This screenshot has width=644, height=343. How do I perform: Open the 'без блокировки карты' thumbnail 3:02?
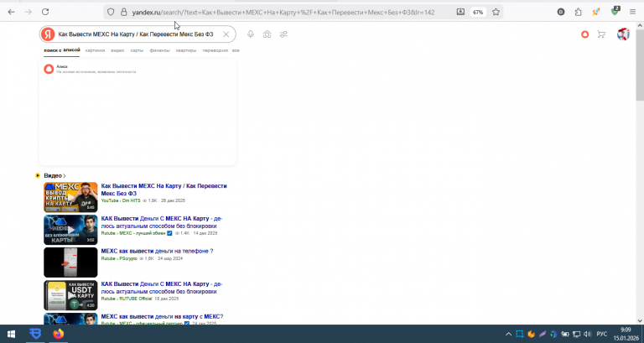coord(70,230)
